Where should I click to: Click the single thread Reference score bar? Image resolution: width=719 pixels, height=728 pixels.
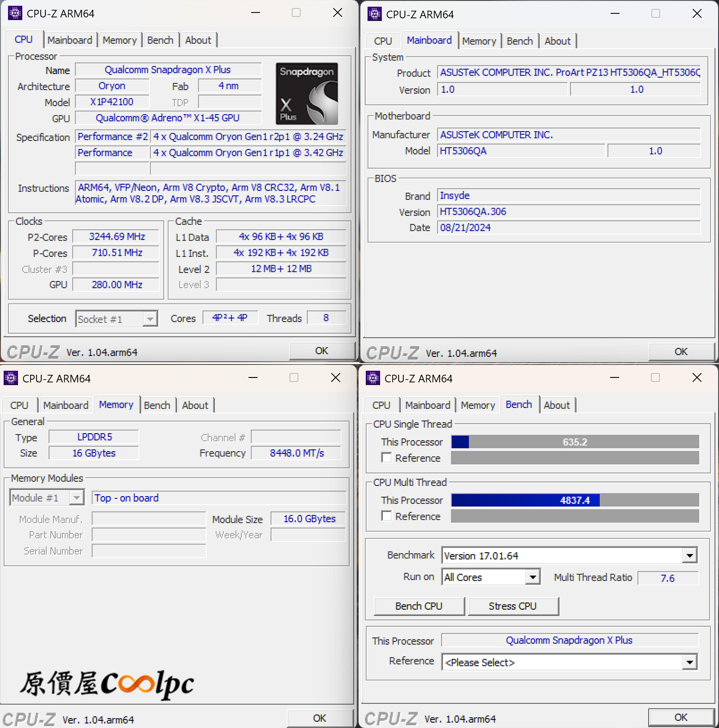click(x=575, y=457)
